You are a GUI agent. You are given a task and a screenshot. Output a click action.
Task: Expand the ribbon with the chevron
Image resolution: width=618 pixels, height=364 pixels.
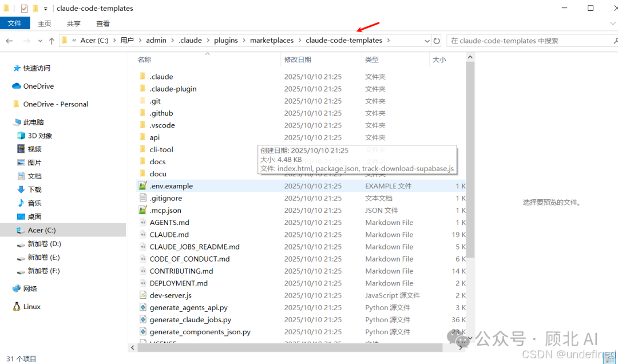pos(612,23)
